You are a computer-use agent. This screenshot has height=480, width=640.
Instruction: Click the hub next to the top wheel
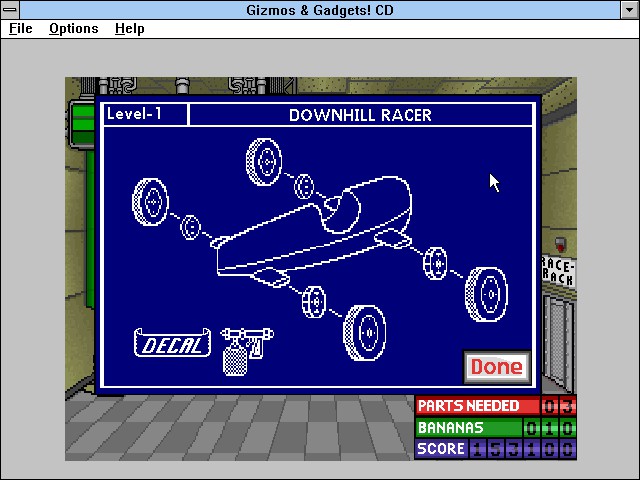304,187
